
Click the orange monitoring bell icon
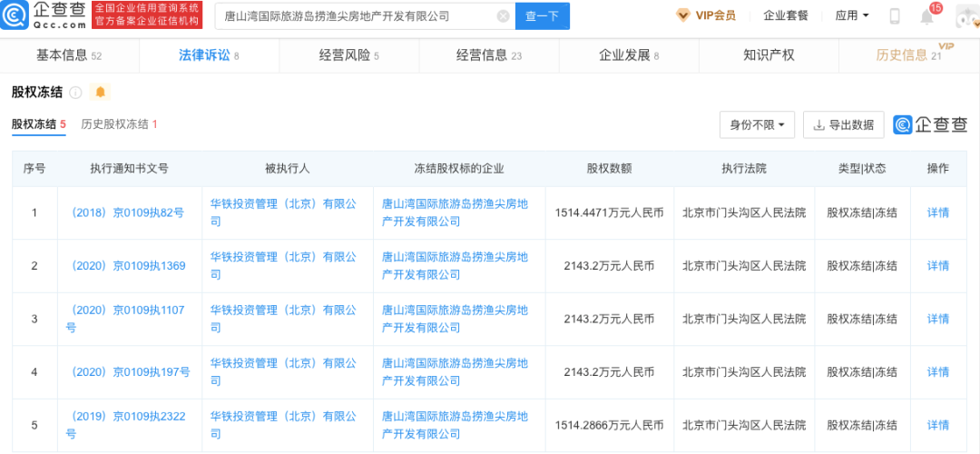(x=100, y=93)
